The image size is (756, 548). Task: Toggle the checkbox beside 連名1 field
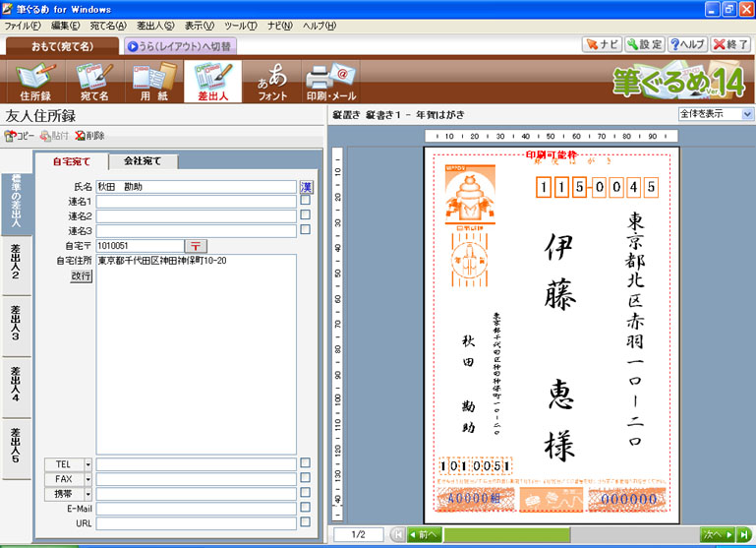point(306,201)
